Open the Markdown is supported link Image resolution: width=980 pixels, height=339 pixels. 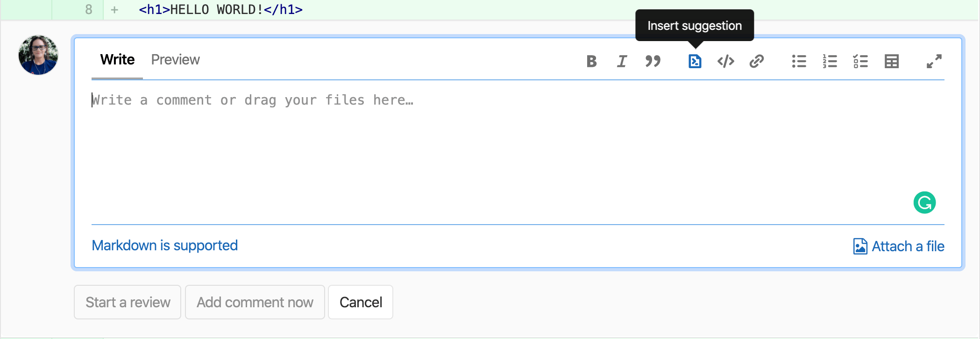[x=164, y=246]
